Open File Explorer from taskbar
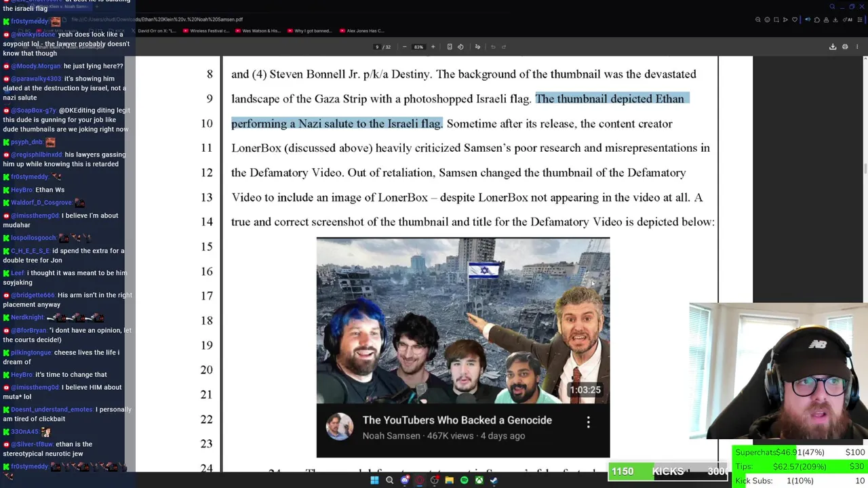 [x=449, y=480]
